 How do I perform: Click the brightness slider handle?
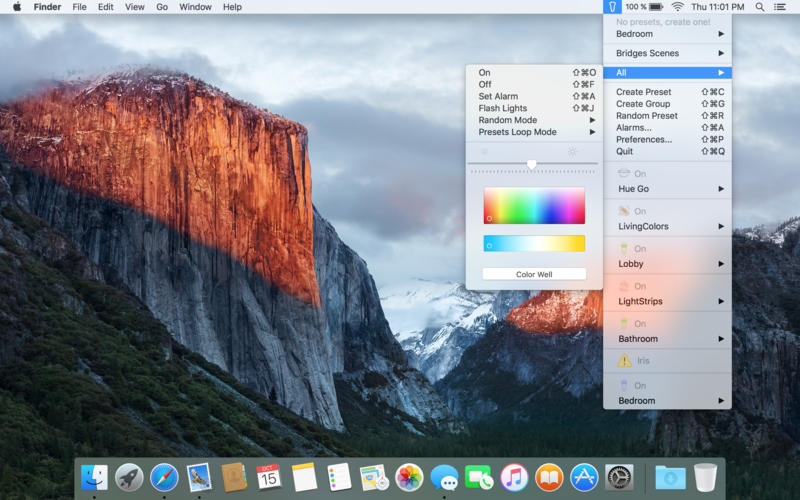(x=532, y=164)
